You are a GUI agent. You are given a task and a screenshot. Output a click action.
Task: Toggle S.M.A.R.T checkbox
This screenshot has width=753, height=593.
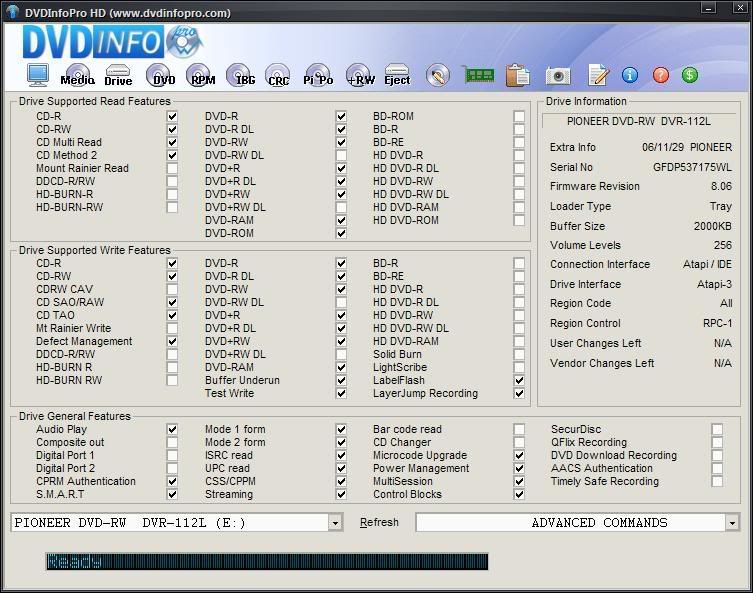pos(172,494)
